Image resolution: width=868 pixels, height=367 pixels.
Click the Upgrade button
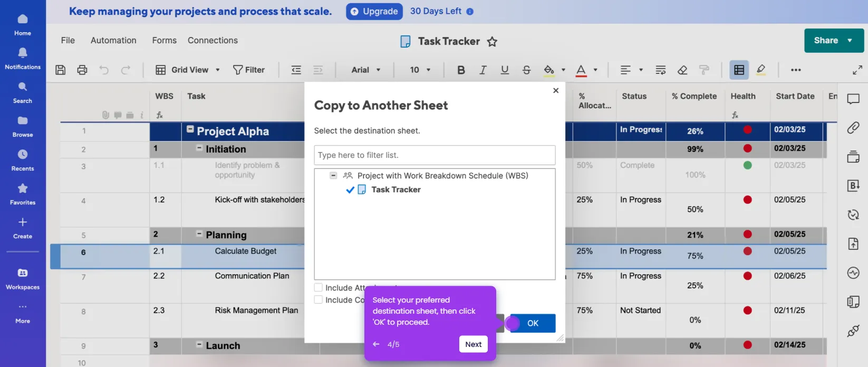click(x=374, y=11)
